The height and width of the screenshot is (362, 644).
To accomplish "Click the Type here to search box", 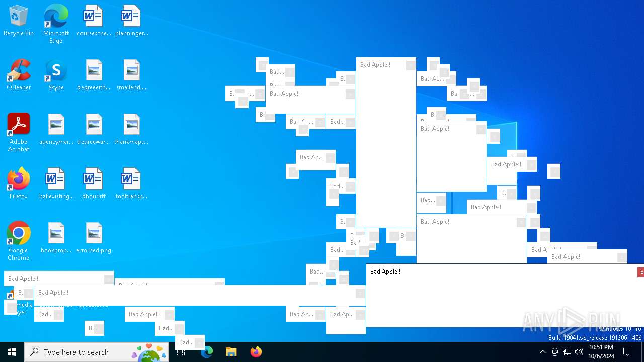I will pos(97,352).
